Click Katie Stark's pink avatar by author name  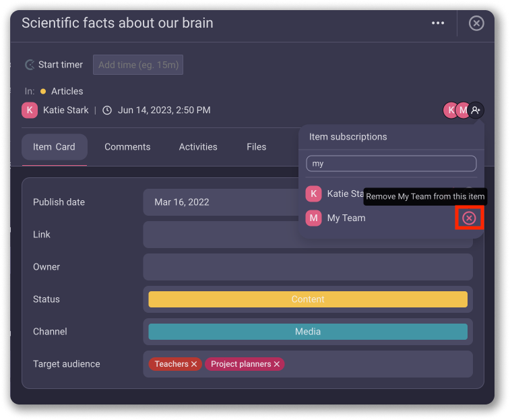[x=30, y=110]
